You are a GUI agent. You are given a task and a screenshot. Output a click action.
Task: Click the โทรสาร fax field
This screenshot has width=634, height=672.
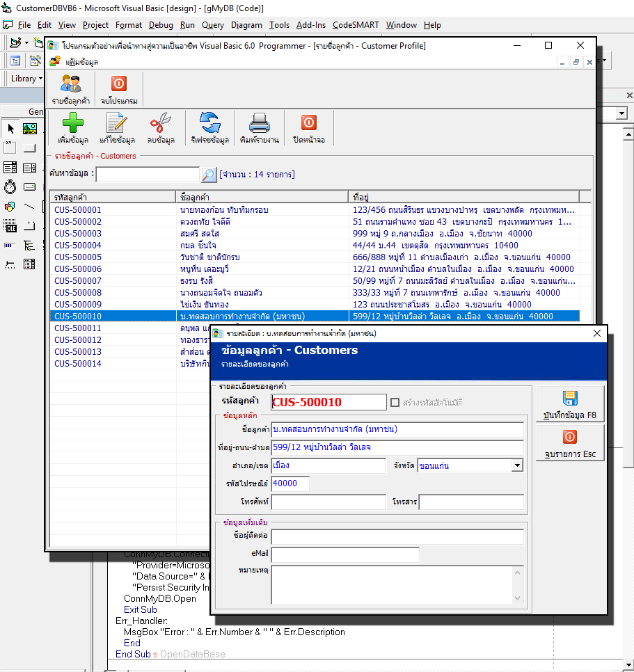(471, 502)
